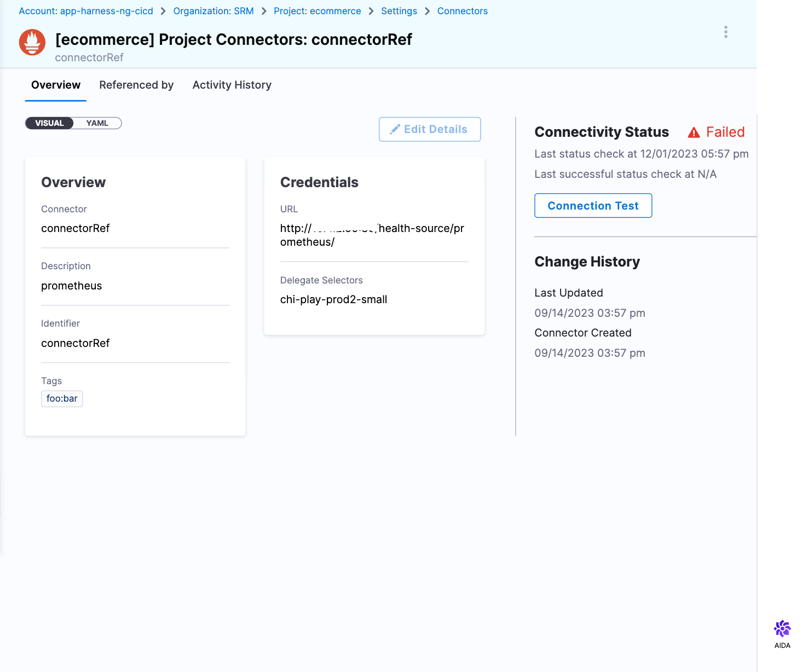The height and width of the screenshot is (672, 808).
Task: Click the Failed status text
Action: point(725,132)
